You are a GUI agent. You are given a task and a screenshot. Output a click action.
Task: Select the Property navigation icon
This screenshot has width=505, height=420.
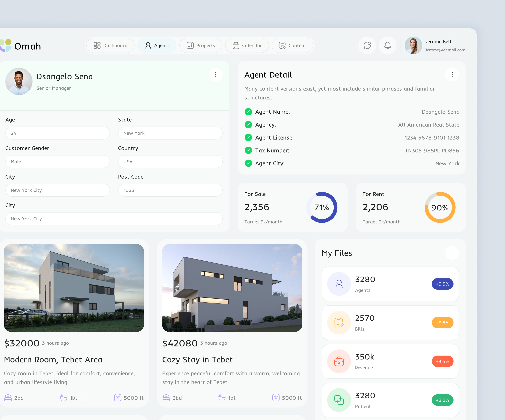(x=190, y=45)
